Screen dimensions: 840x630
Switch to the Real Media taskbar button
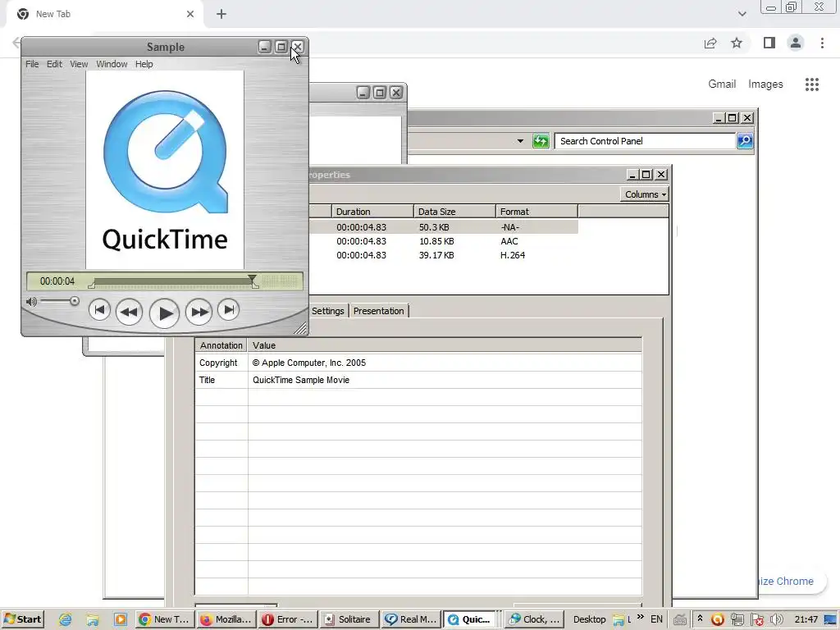[411, 619]
